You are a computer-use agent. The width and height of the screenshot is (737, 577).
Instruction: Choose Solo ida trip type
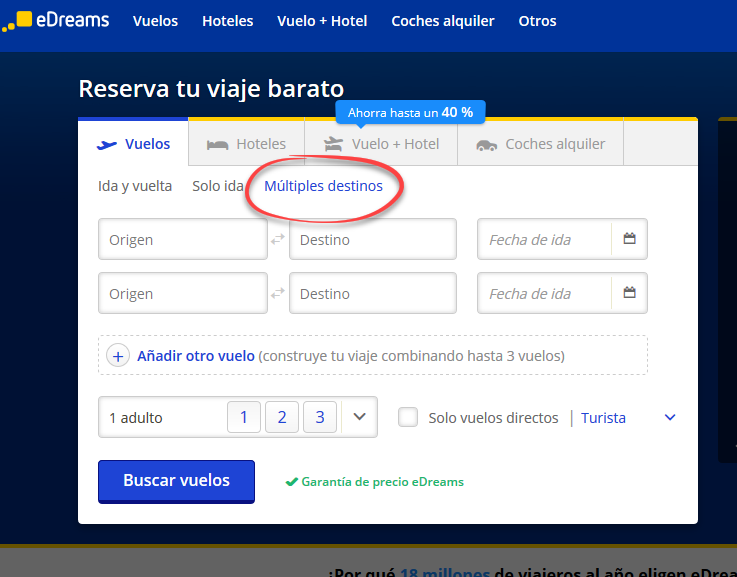click(218, 186)
